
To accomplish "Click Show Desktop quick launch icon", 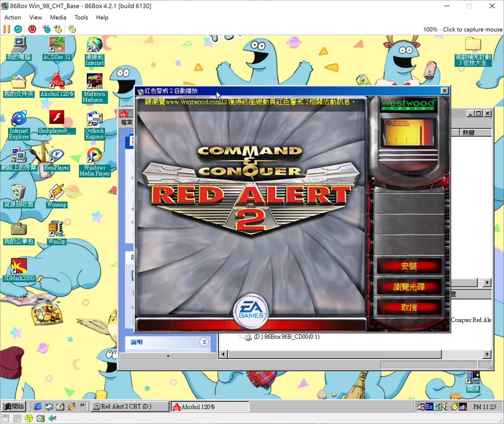I will [x=60, y=407].
